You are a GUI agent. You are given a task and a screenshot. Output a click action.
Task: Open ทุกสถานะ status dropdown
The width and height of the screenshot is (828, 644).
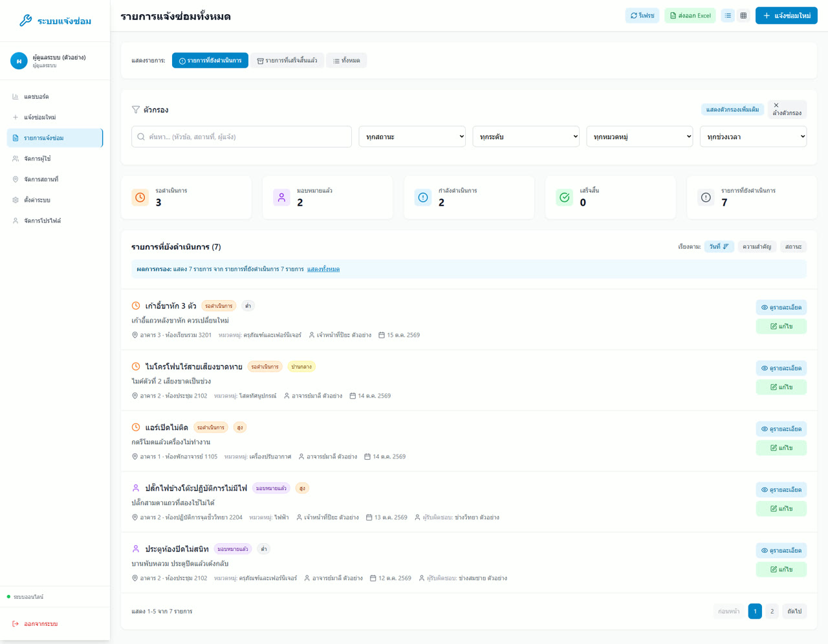pos(412,136)
